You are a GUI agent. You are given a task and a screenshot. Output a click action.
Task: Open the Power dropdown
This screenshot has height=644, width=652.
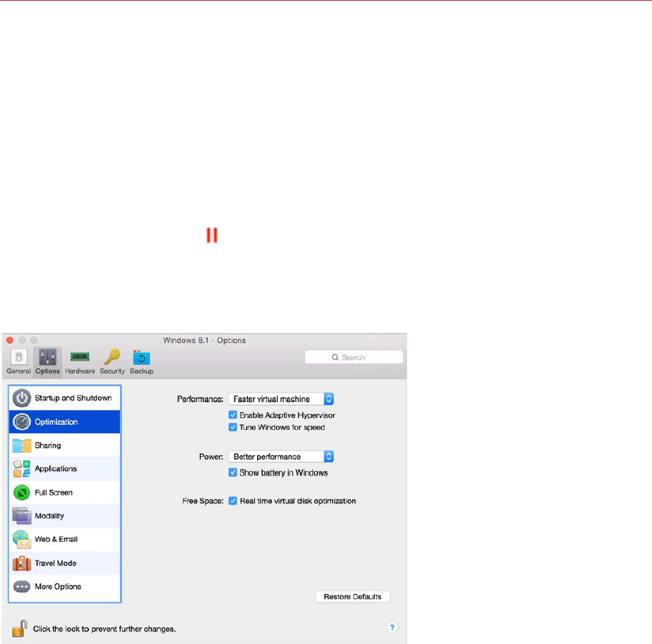click(x=281, y=456)
